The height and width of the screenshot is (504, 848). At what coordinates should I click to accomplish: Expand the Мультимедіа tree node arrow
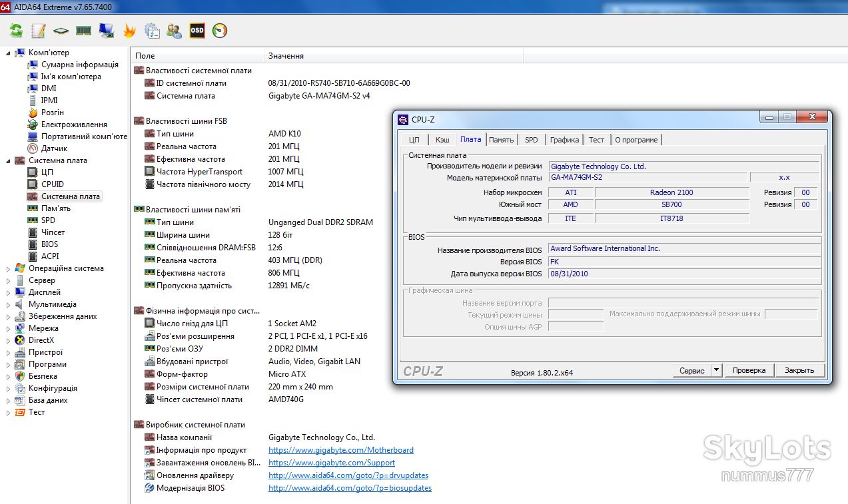(x=9, y=304)
